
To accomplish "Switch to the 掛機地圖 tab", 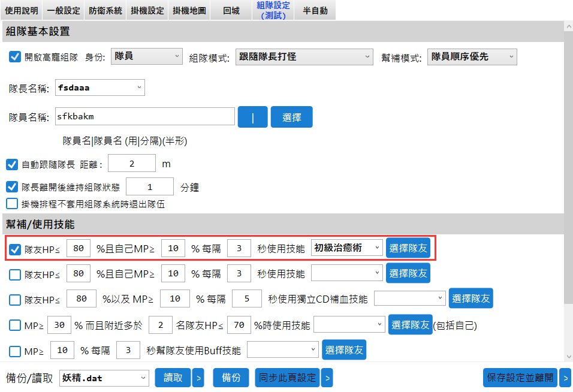I will pos(188,10).
